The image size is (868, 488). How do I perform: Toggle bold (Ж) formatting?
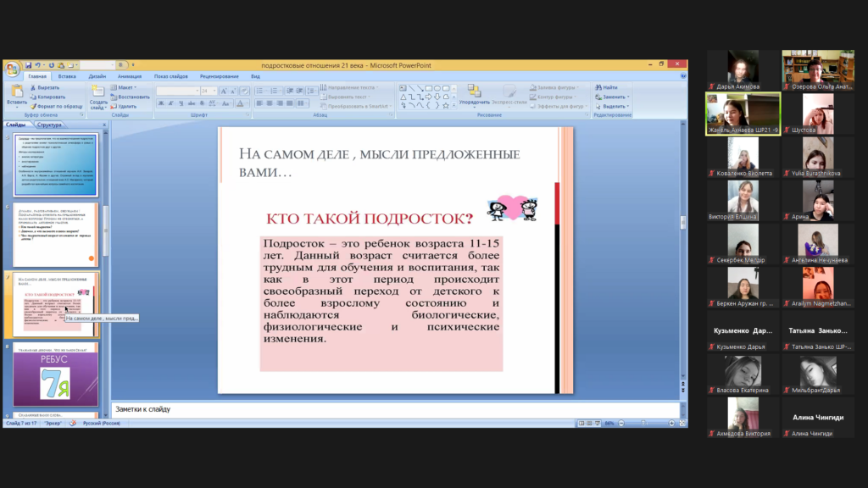click(161, 103)
